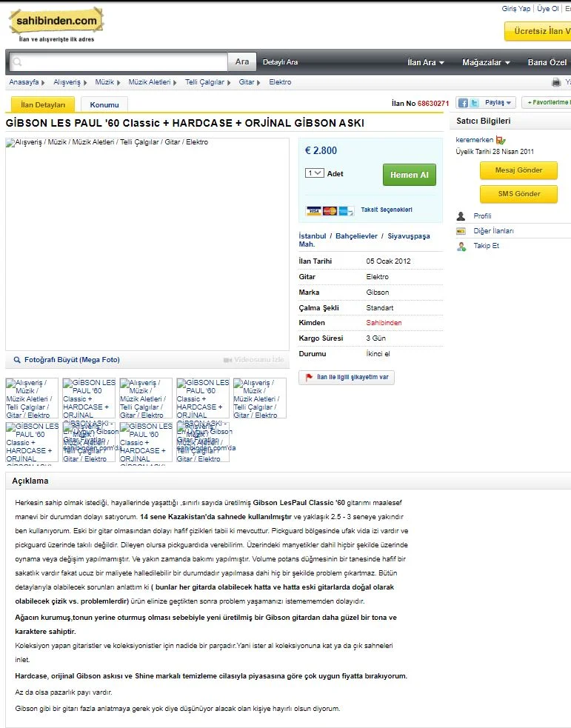Expand the İlan Ara menu
This screenshot has height=728, width=571.
click(x=426, y=63)
